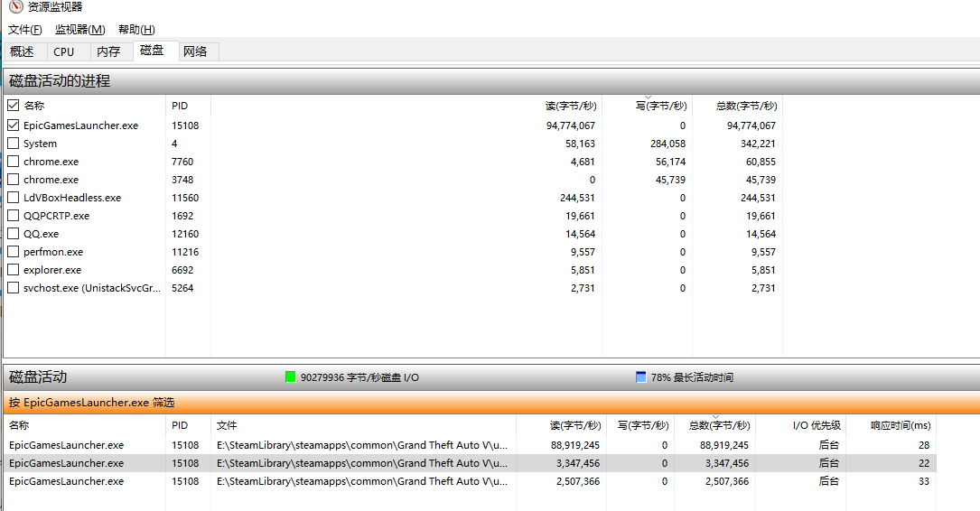Select the disk activity row with 88,919,245 bytes read
Image resolution: width=980 pixels, height=511 pixels.
(x=470, y=445)
